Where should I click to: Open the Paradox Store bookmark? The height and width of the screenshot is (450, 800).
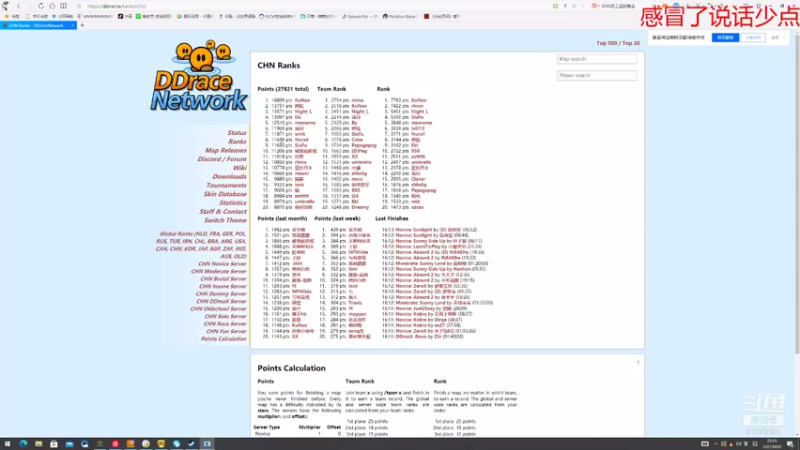click(399, 16)
